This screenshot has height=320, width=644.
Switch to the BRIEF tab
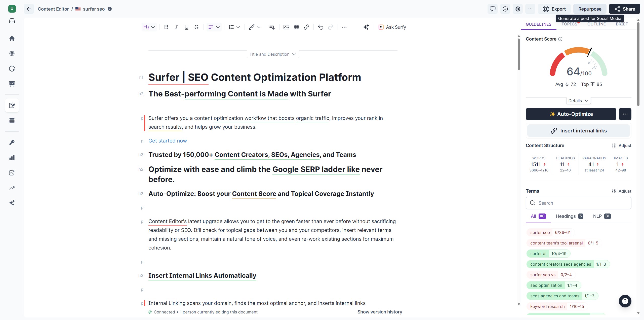[x=622, y=24]
